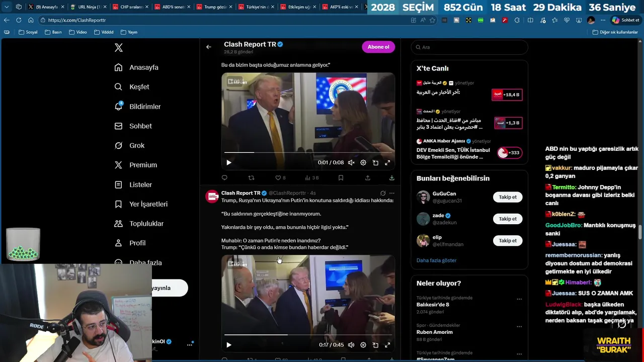
Task: Toggle picture-in-picture on first video
Action: (375, 162)
